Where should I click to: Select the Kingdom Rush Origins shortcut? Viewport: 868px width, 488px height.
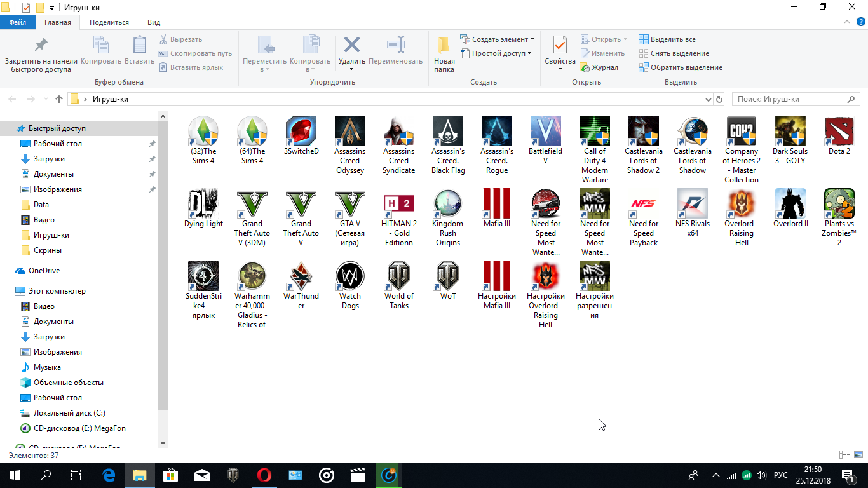[448, 218]
